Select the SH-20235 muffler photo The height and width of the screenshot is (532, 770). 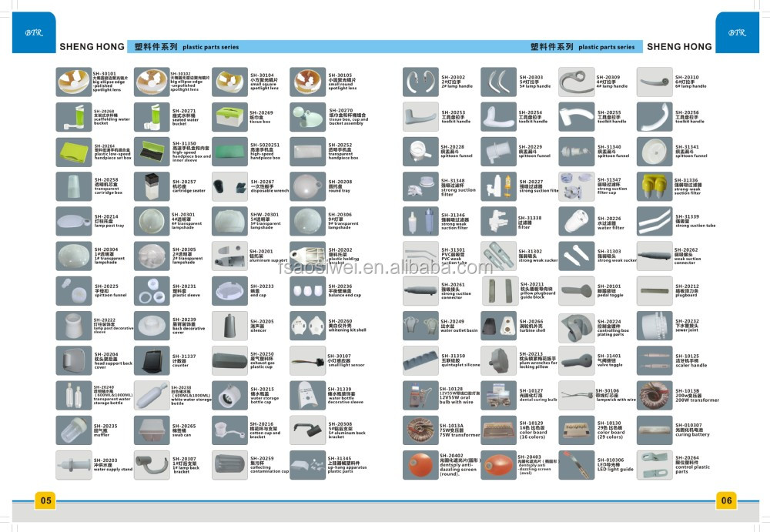[x=74, y=430]
